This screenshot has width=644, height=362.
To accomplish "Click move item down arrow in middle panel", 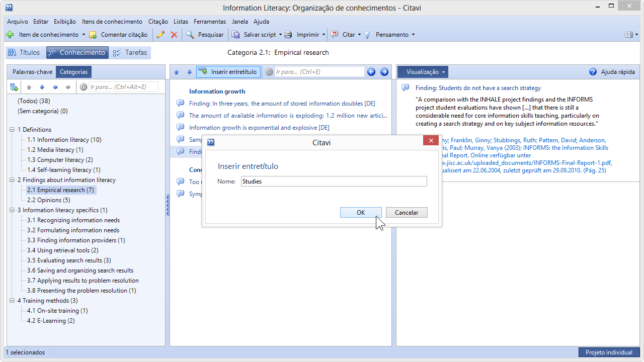I will 189,72.
